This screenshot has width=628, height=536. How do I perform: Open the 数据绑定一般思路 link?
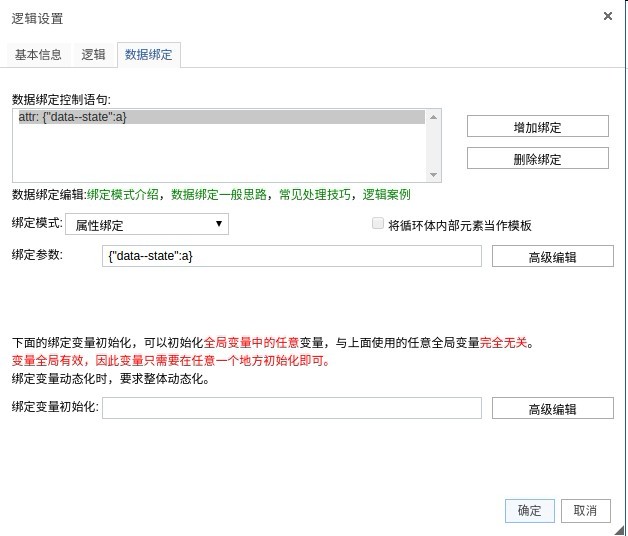click(x=219, y=195)
